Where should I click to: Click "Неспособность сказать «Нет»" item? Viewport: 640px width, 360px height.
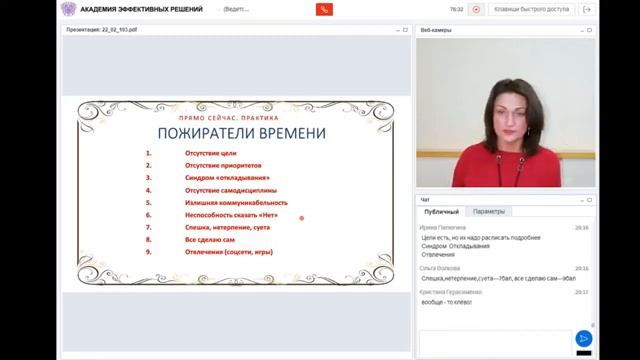(231, 215)
